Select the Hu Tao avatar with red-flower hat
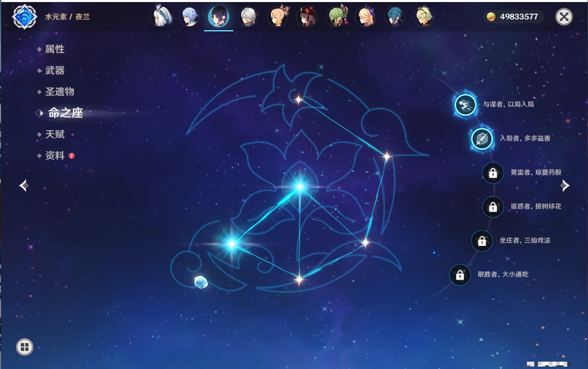 [307, 17]
